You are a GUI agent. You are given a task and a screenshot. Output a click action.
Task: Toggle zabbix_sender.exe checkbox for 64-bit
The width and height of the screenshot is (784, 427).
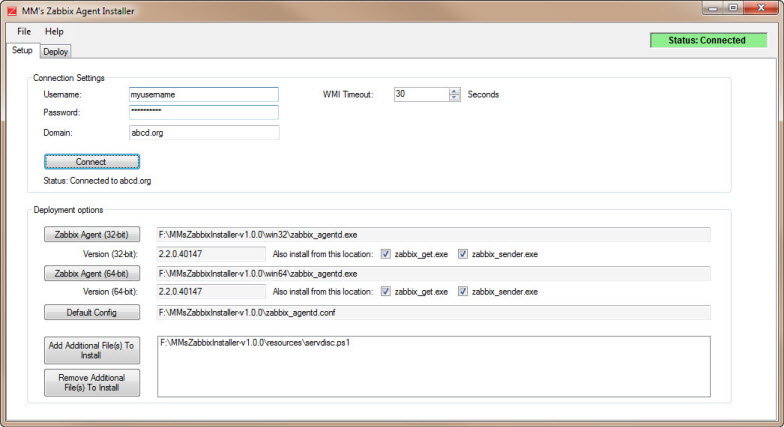pos(463,292)
